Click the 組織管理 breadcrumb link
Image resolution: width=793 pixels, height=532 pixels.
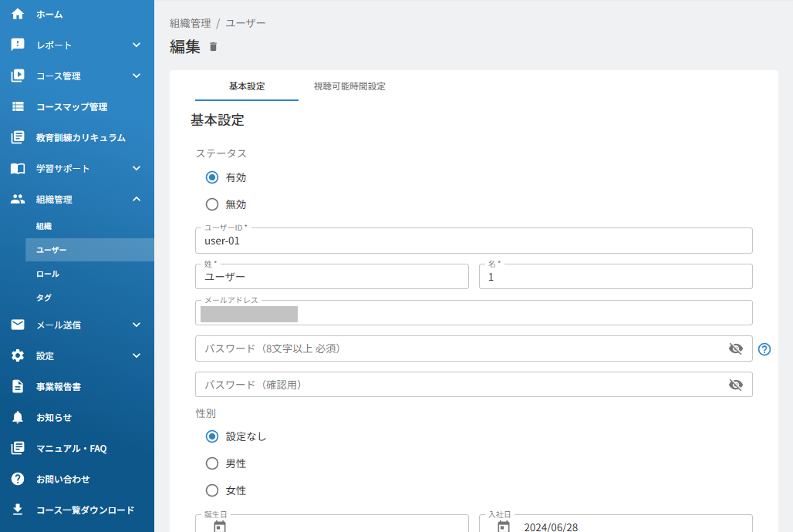coord(191,23)
